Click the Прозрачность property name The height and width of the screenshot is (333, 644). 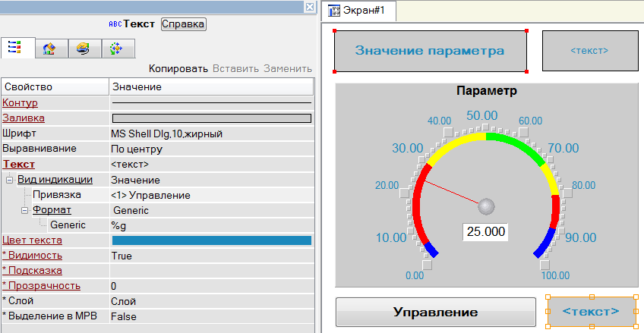coord(42,286)
